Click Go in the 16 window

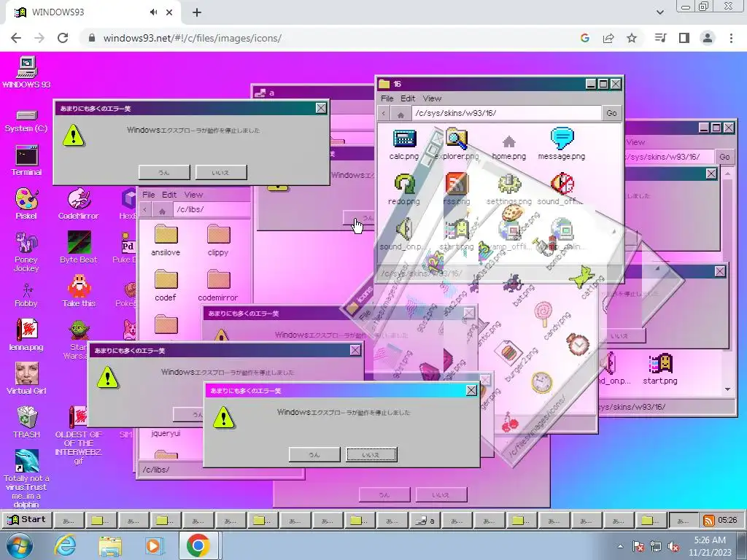click(612, 113)
